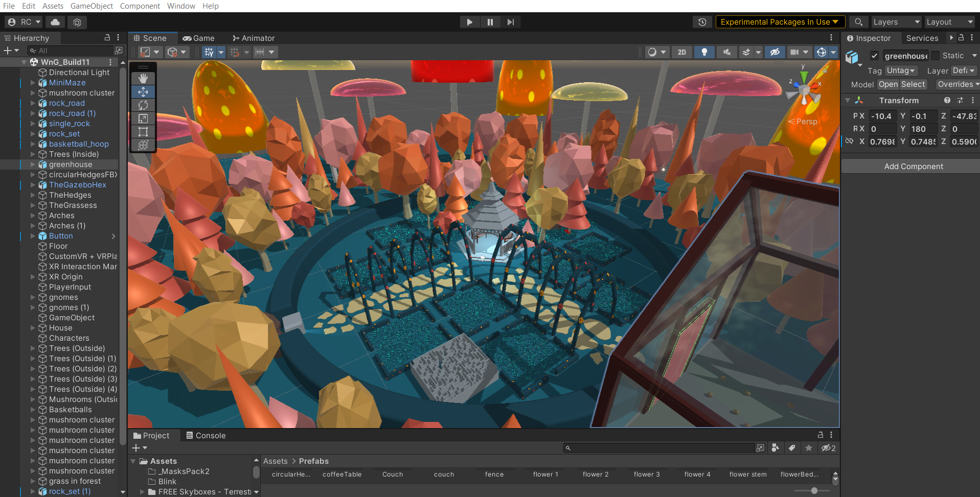Viewport: 980px width, 497px height.
Task: Click the Add Component button
Action: (x=913, y=167)
